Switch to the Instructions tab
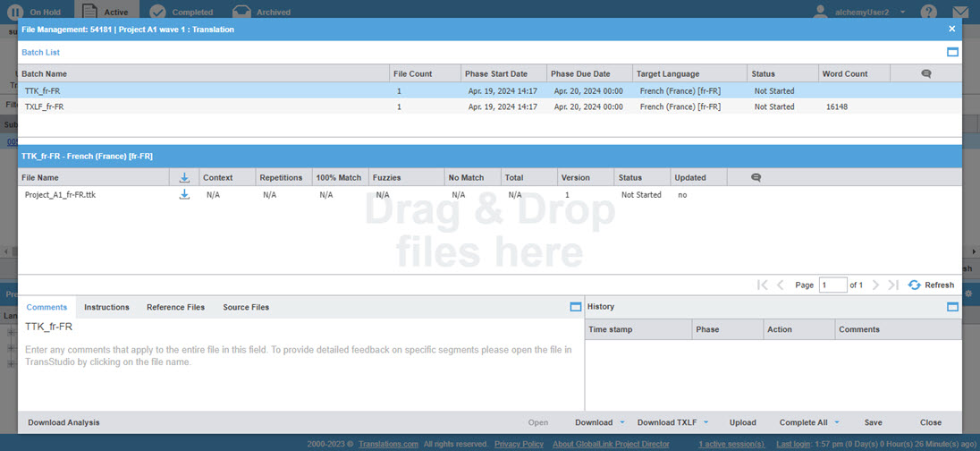The height and width of the screenshot is (451, 980). (106, 307)
